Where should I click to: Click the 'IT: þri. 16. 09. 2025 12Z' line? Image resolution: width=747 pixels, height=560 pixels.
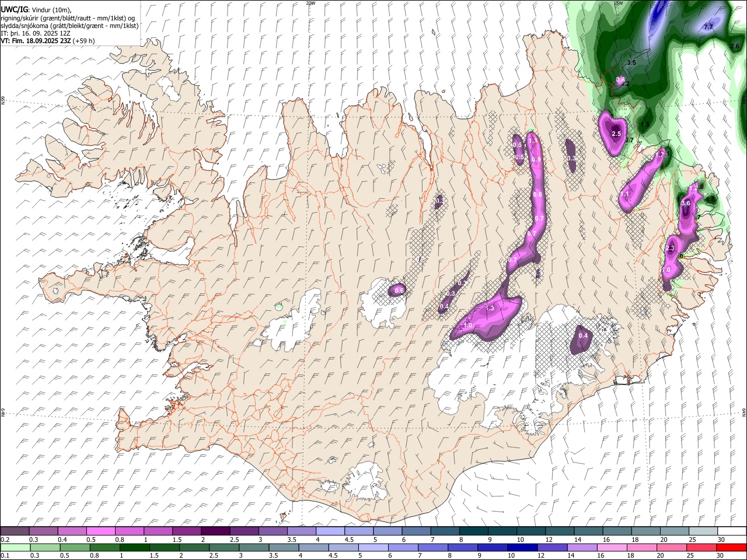click(x=35, y=33)
